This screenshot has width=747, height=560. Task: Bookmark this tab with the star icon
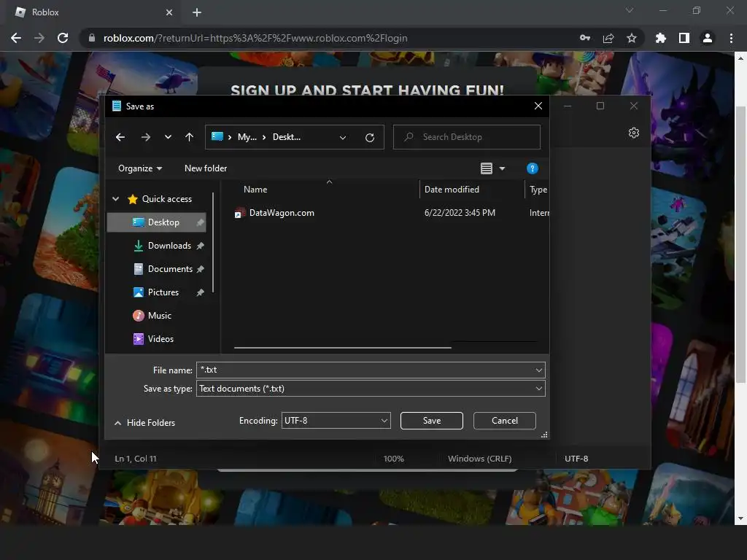[x=631, y=38]
